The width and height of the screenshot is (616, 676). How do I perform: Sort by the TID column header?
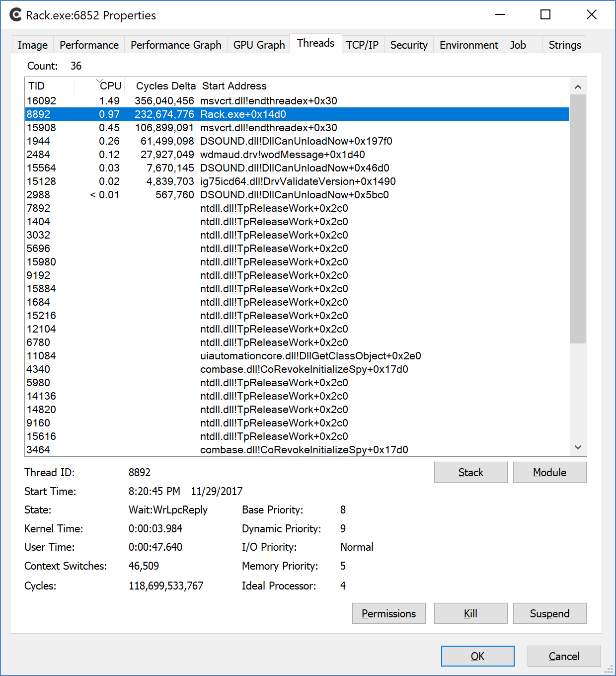point(50,86)
